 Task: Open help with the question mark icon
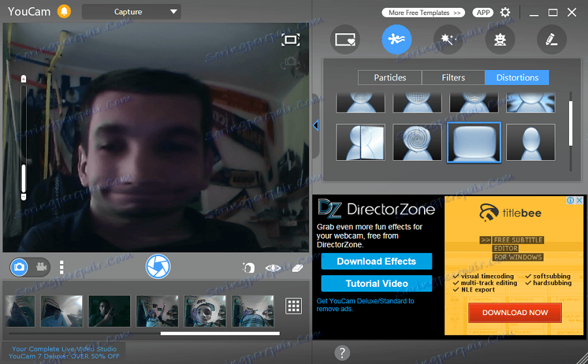point(342,353)
